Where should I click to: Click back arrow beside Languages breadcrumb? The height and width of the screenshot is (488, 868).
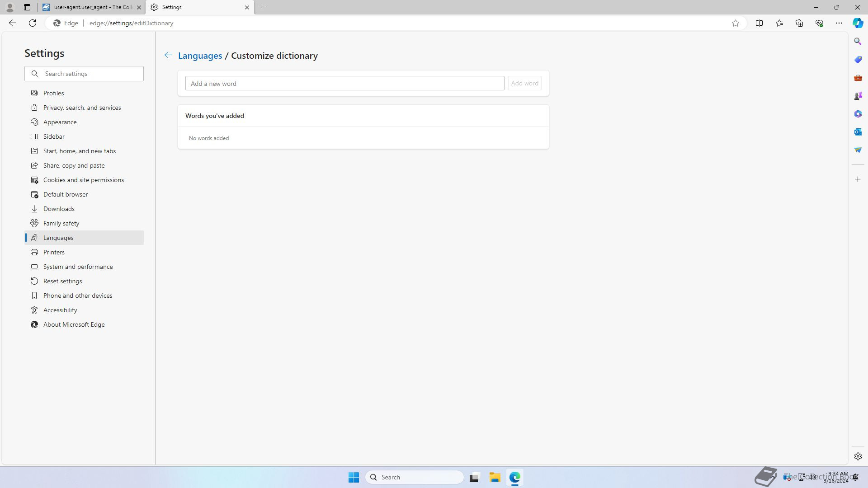tap(168, 55)
